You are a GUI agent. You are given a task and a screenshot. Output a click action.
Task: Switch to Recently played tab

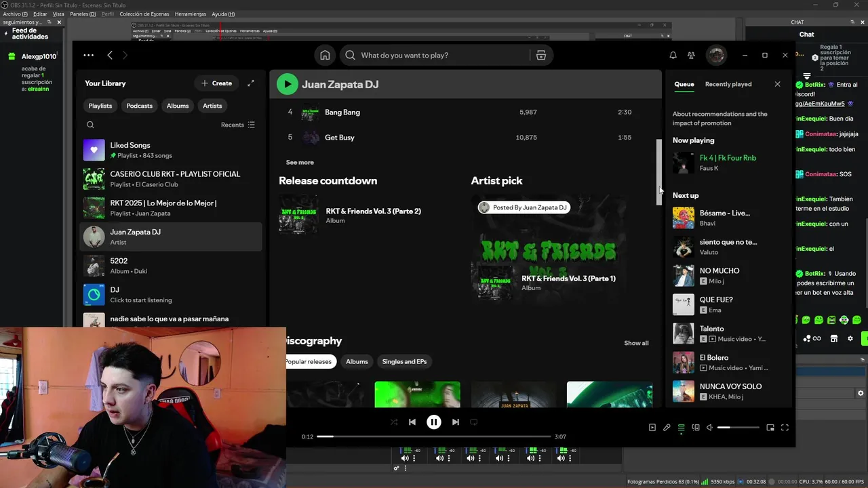(728, 84)
